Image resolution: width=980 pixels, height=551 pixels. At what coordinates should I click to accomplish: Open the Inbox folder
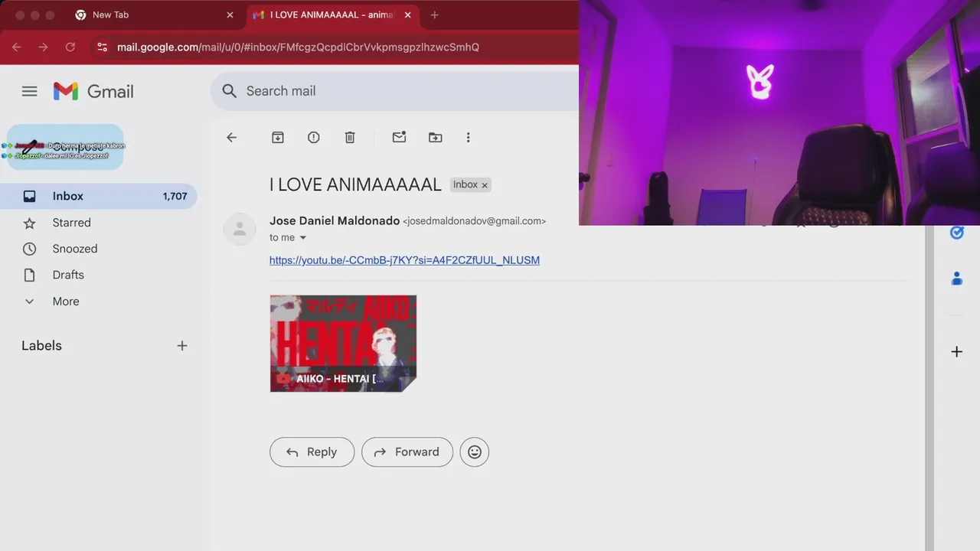tap(99, 196)
